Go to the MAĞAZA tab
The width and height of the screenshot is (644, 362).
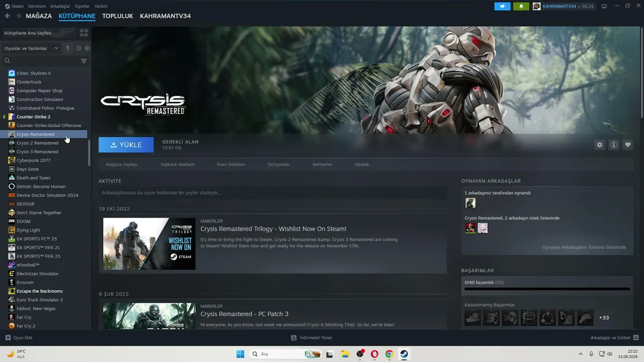pos(39,16)
